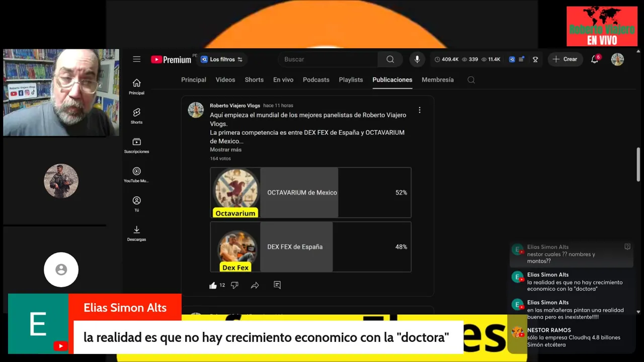644x362 pixels.
Task: Click the blank user avatar tile
Action: pos(61,269)
